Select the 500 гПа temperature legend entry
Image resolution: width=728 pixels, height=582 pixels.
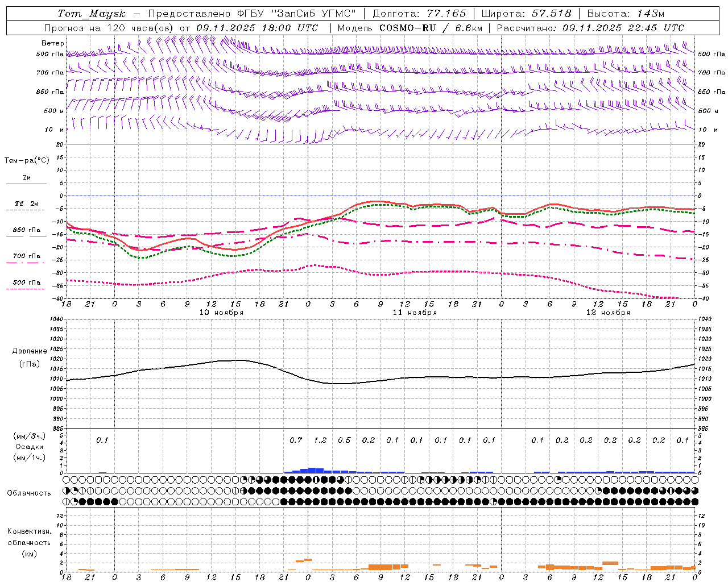(x=27, y=282)
